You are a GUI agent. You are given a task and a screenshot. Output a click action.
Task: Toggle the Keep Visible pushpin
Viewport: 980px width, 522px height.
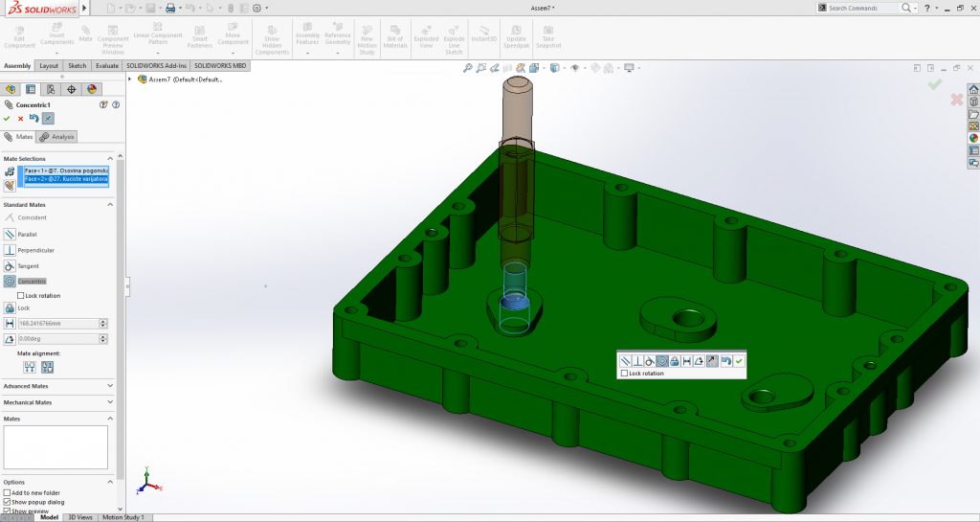coord(48,118)
